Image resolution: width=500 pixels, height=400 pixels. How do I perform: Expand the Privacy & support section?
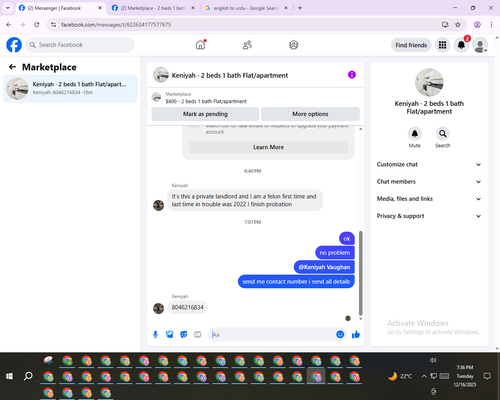click(429, 216)
